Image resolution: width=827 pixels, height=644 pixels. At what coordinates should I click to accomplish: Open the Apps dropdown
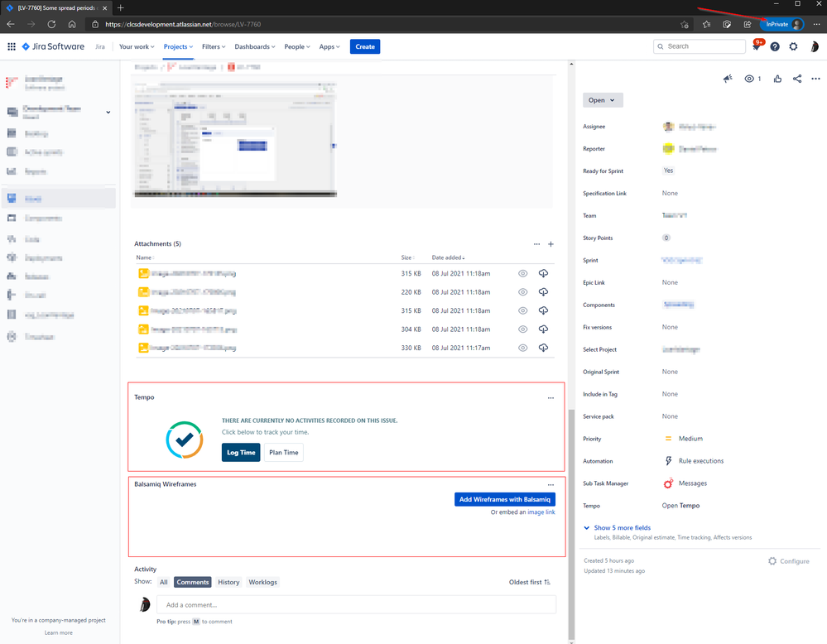329,46
